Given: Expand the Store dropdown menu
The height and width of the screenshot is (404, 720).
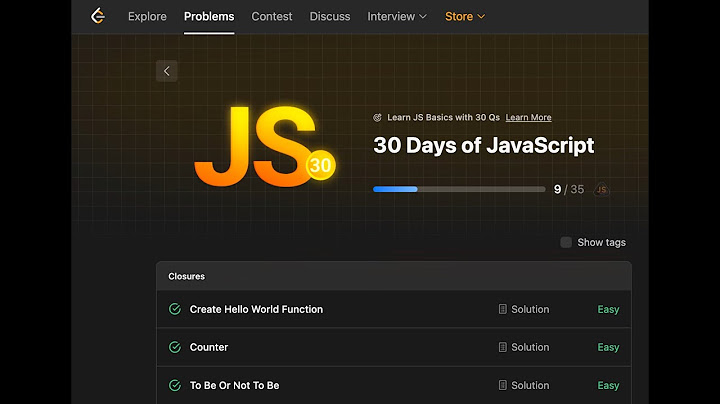Looking at the screenshot, I should [x=465, y=17].
